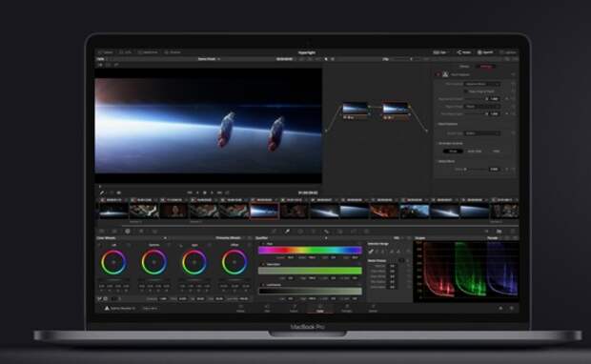Screen dimensions: 591x364
Task: Click the Gamma color wheel
Action: click(154, 262)
